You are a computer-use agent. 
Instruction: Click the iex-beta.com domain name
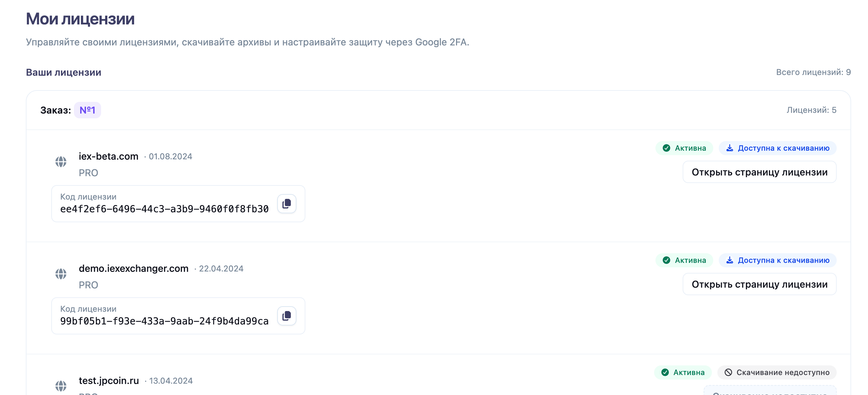click(x=108, y=157)
